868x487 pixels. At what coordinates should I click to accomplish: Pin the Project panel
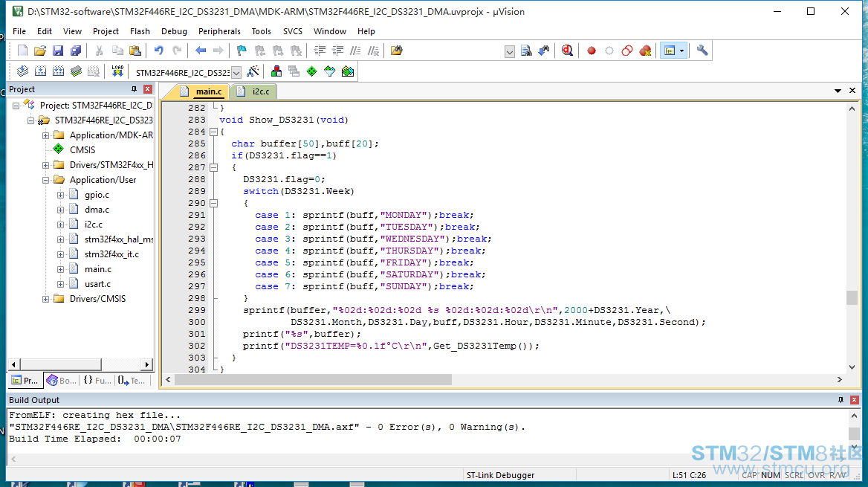tap(134, 89)
